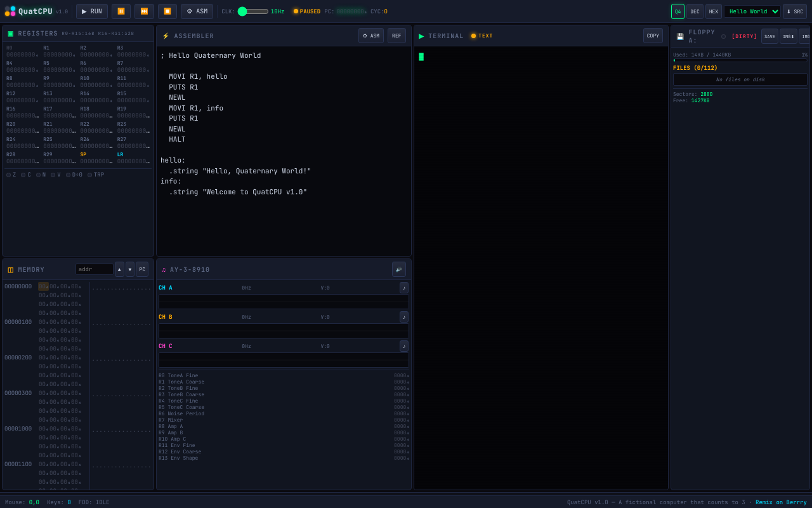This screenshot has width=812, height=508.
Task: Click the [DIRTY] floppy status label
Action: (744, 37)
